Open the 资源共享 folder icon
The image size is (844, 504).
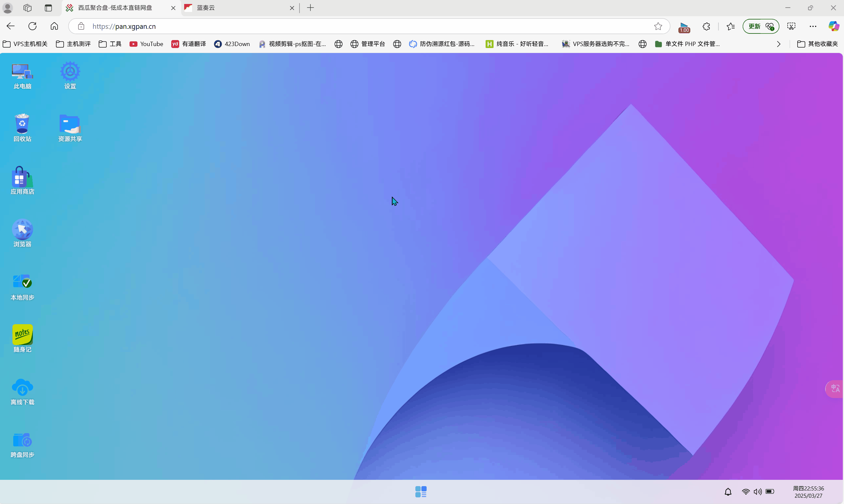click(x=70, y=124)
